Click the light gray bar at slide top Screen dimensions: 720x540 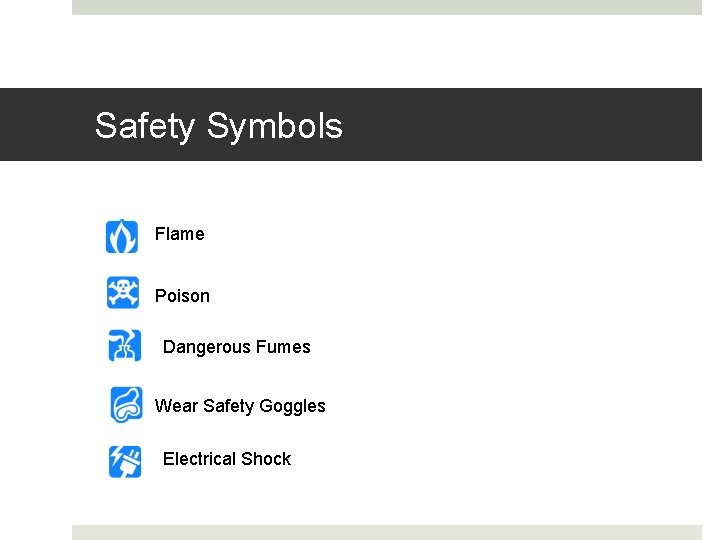386,7
